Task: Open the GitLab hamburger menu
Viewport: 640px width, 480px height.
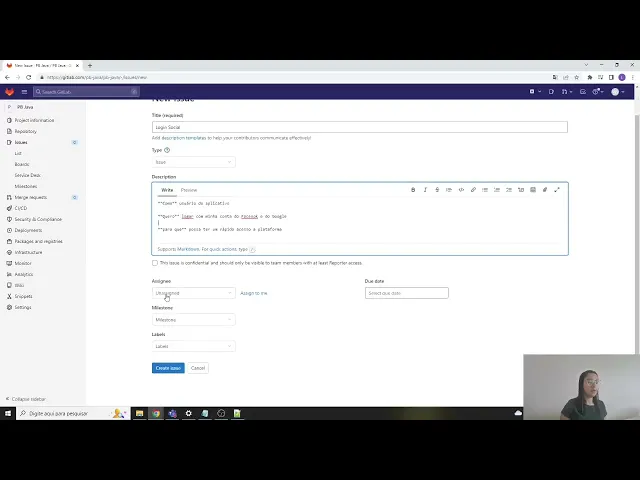Action: coord(24,92)
